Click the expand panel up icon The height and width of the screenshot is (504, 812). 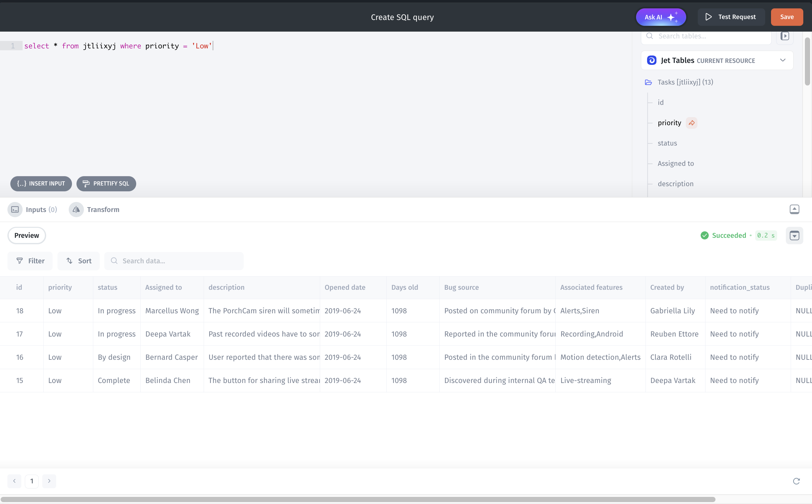pos(794,209)
